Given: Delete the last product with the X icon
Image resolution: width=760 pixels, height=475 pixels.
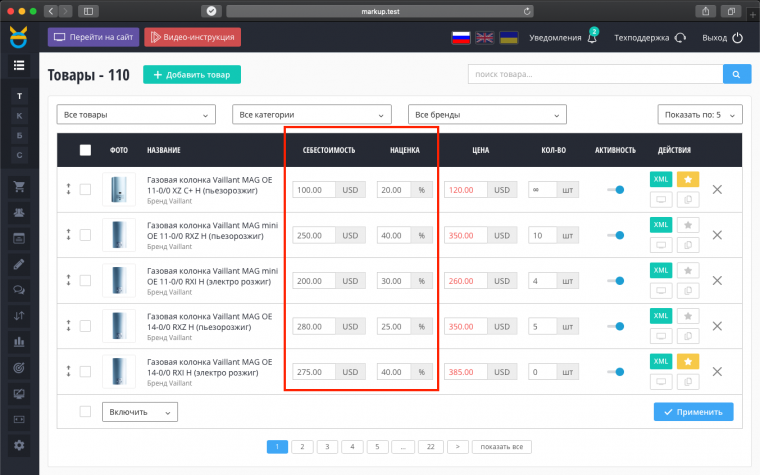Looking at the screenshot, I should [x=717, y=372].
